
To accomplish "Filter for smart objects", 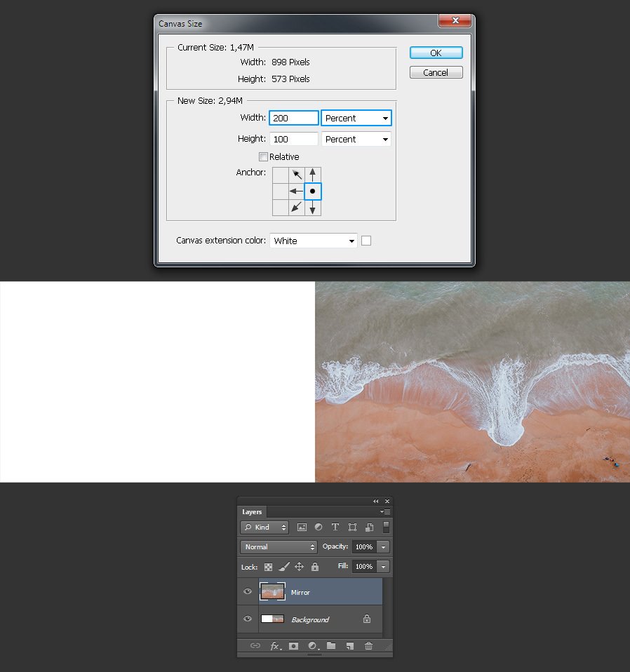I will (x=370, y=527).
